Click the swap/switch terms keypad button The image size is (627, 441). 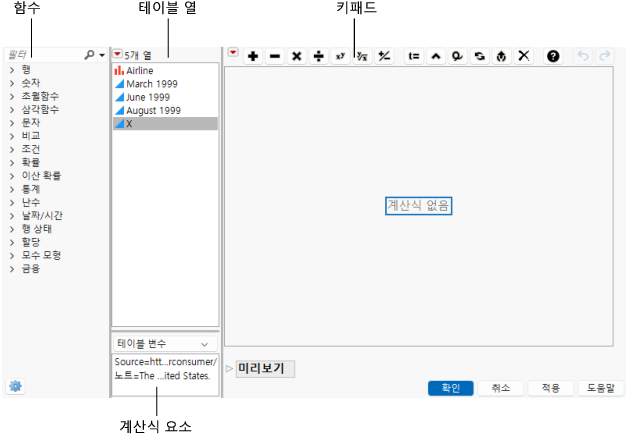(479, 56)
